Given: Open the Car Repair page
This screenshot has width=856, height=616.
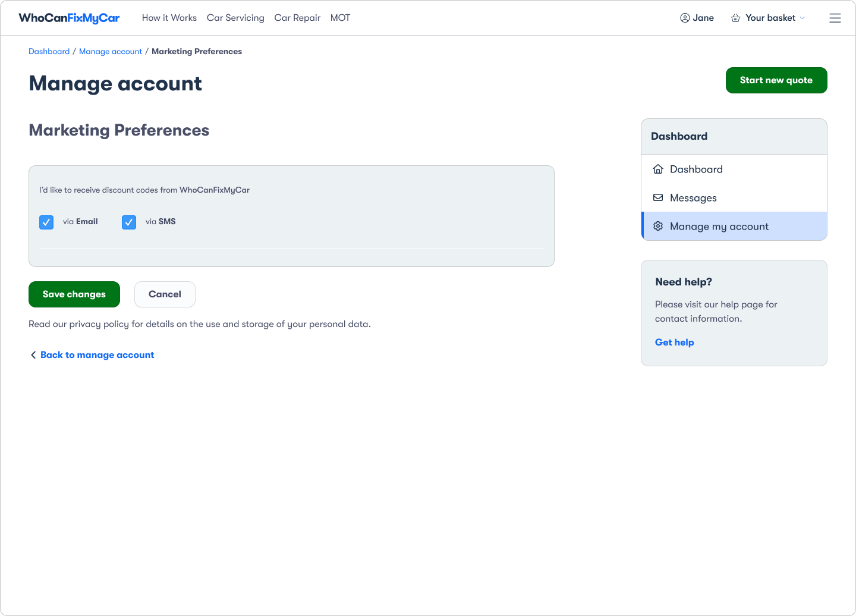Looking at the screenshot, I should (297, 18).
